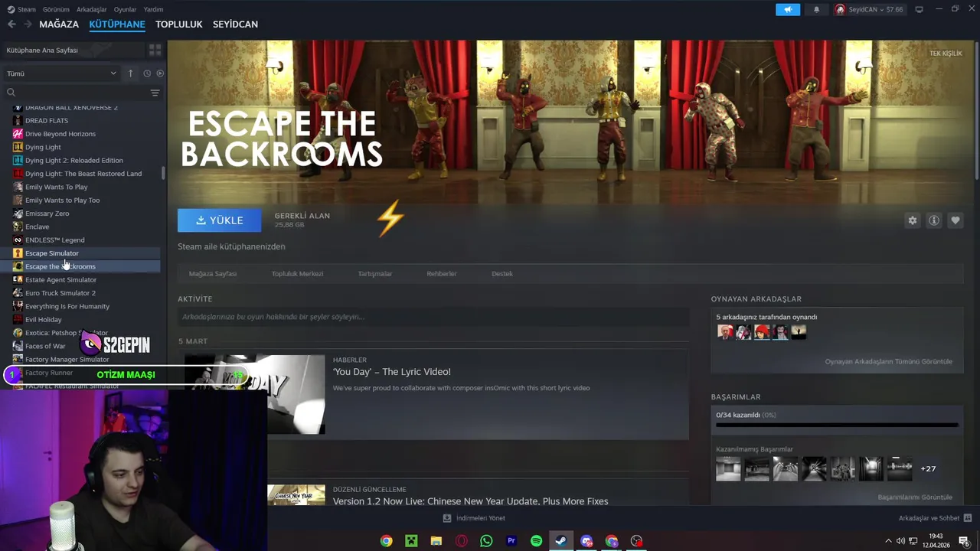Open İndirmeleri Yönet downloads manager
This screenshot has width=980, height=551.
(474, 518)
